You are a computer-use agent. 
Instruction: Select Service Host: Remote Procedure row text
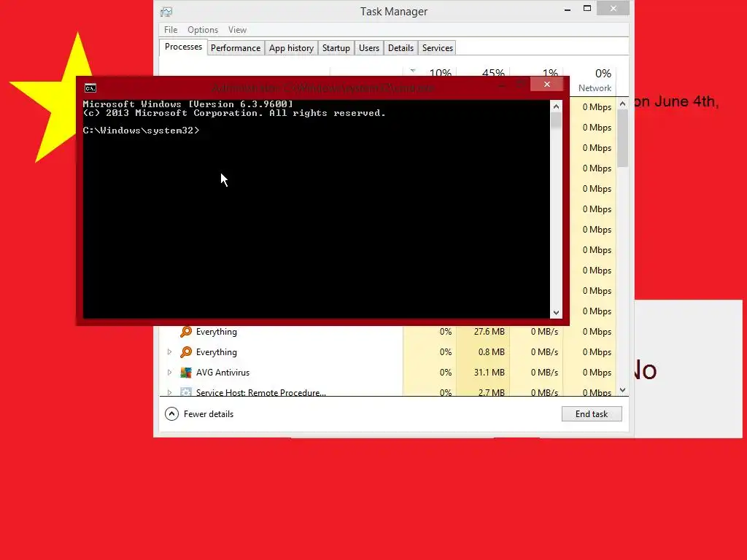(260, 392)
